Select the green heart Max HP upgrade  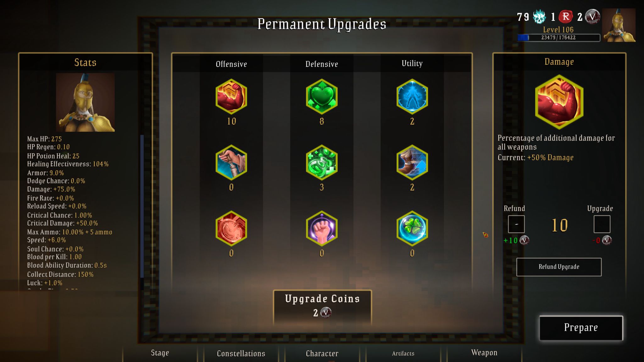coord(322,96)
